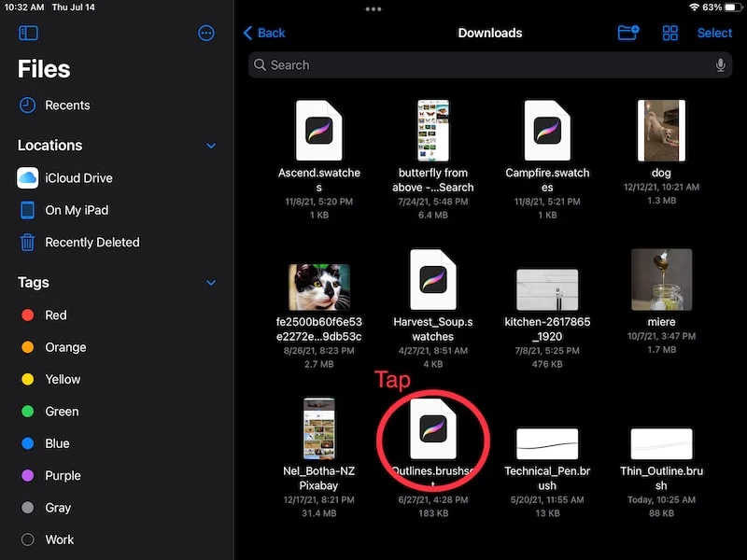Viewport: 747px width, 560px height.
Task: Tap the Search field
Action: coord(489,64)
